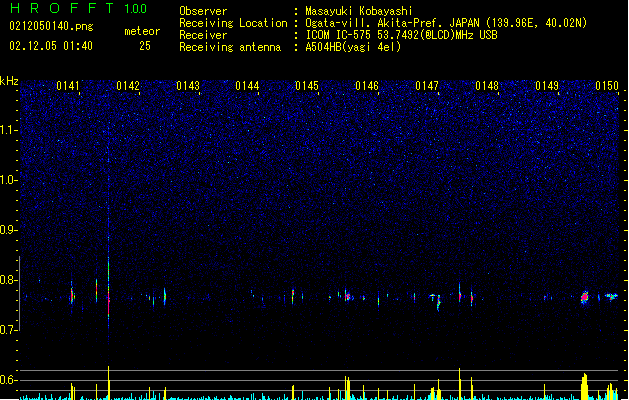Click the 0146 time marker
629x400 pixels.
pos(367,86)
